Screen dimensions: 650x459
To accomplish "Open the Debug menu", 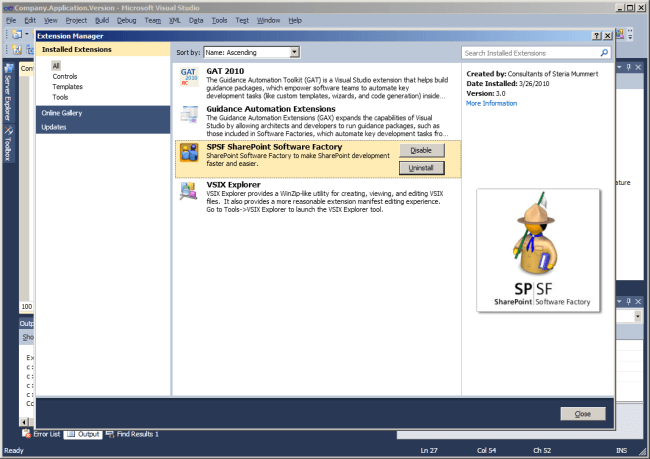I will click(x=126, y=20).
